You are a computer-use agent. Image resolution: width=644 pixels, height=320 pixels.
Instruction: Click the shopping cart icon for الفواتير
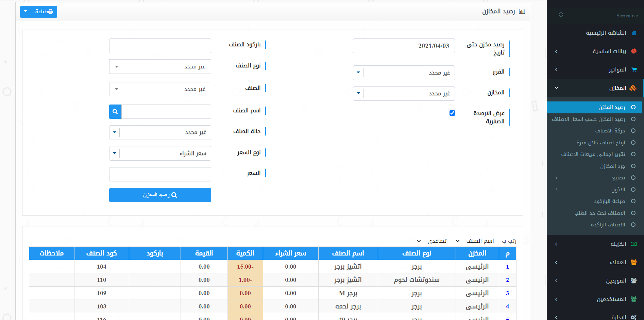click(634, 70)
